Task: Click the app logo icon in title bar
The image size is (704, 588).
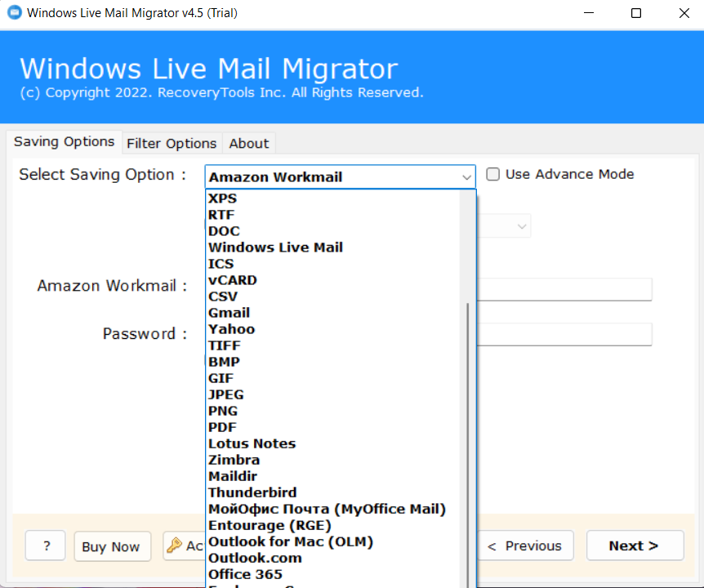Action: tap(15, 12)
